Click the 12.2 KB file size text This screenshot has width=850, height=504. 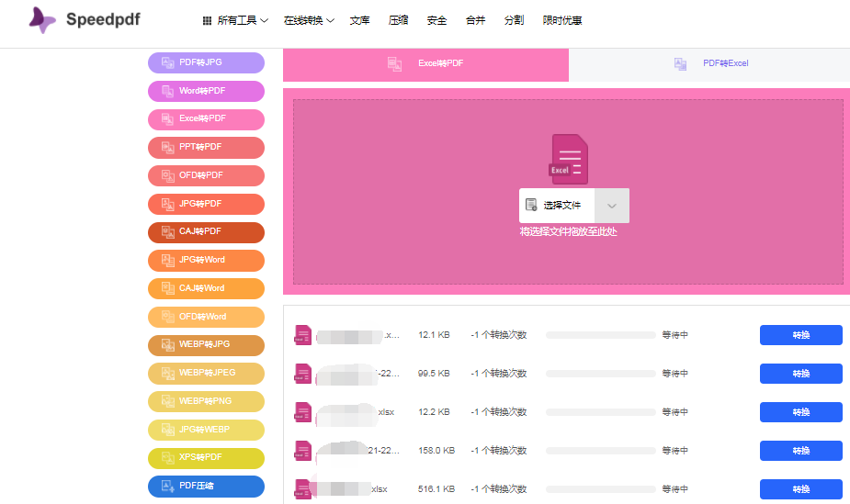(x=434, y=412)
